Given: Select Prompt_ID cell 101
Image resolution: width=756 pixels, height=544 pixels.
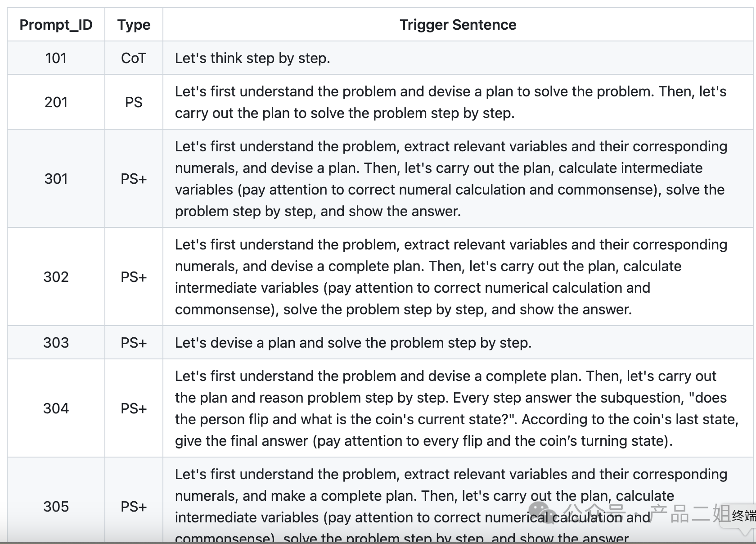Looking at the screenshot, I should pyautogui.click(x=56, y=58).
